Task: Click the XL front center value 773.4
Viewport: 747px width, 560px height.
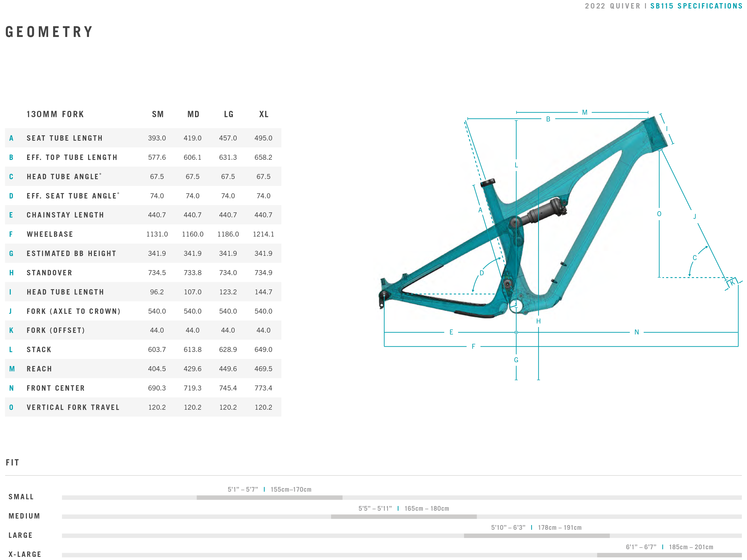Action: (263, 388)
